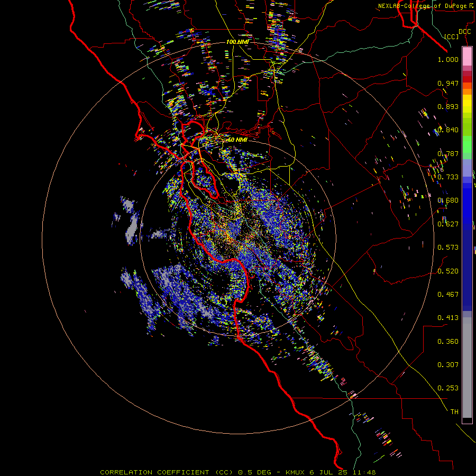Click the red segment of the color bar

(467, 79)
